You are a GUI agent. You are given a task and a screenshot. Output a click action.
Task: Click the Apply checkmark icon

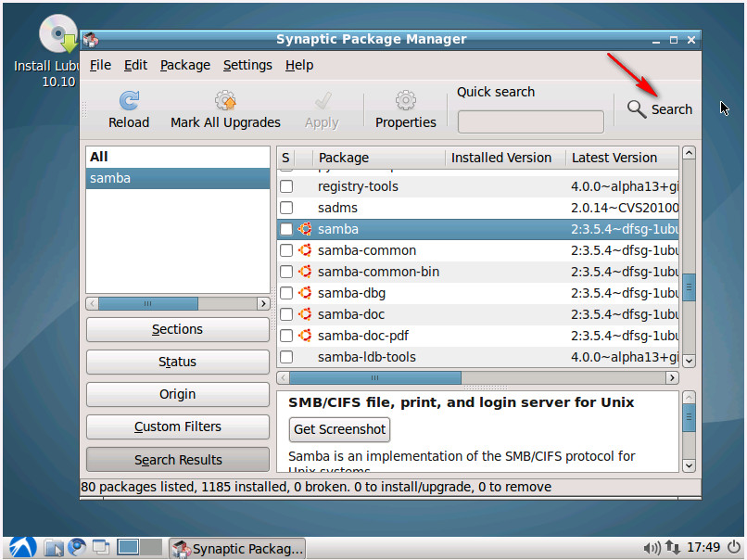click(322, 100)
